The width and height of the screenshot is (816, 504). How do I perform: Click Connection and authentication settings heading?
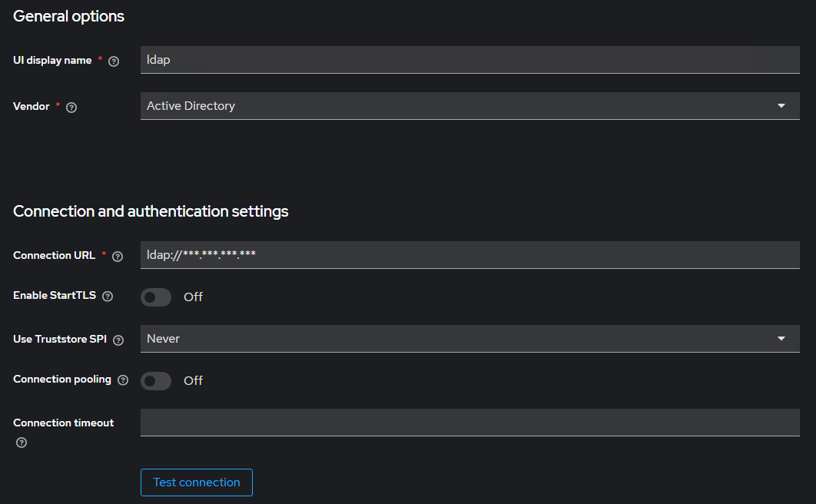(151, 211)
